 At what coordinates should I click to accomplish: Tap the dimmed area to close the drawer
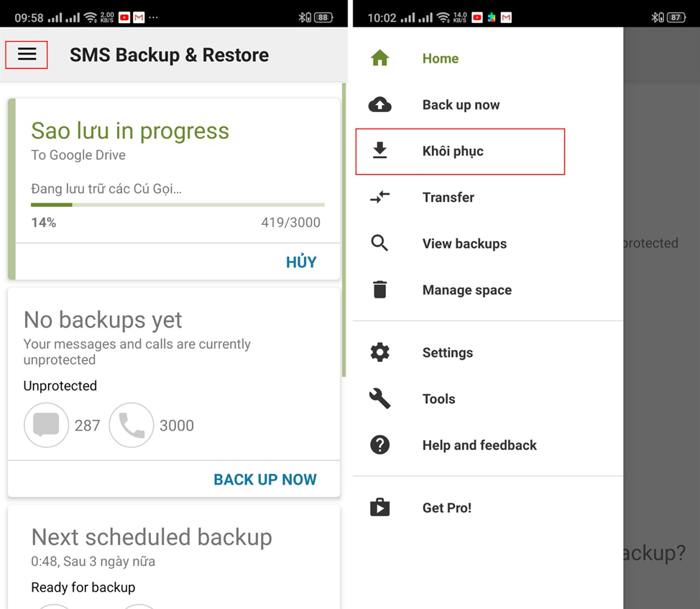click(662, 318)
